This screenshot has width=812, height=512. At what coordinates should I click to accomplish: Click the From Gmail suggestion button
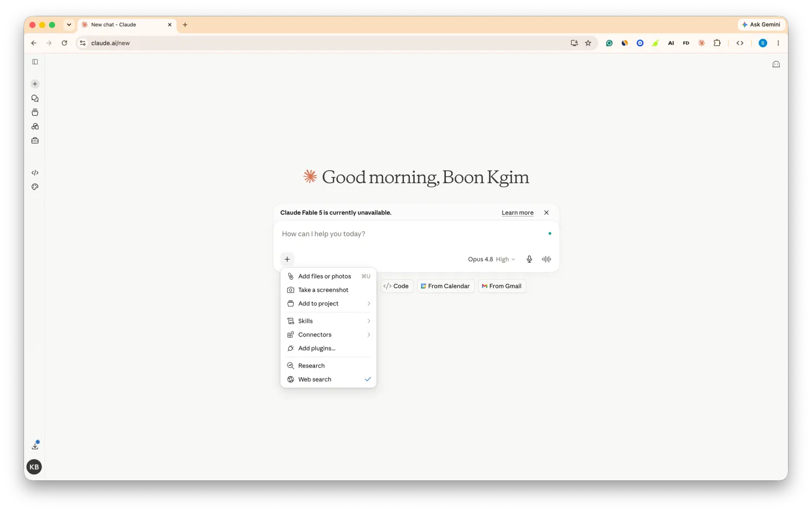point(502,286)
